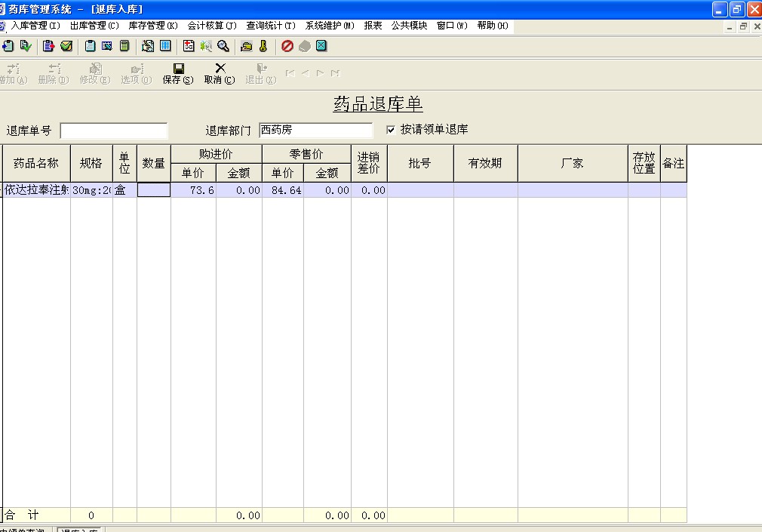Image resolution: width=762 pixels, height=532 pixels.
Task: Click the envelope with green check icon
Action: pos(66,46)
